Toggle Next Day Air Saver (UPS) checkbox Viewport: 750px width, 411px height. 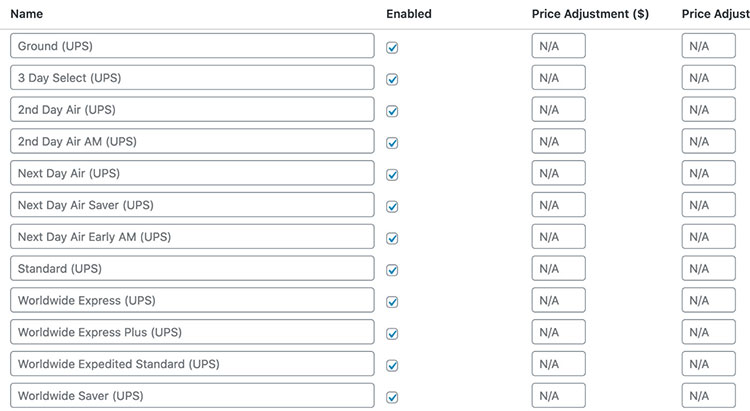point(392,206)
